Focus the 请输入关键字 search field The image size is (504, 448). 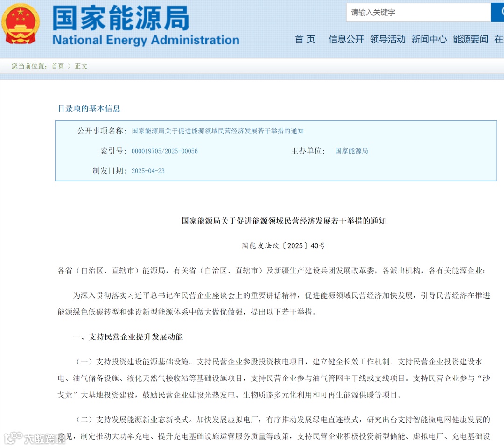419,13
